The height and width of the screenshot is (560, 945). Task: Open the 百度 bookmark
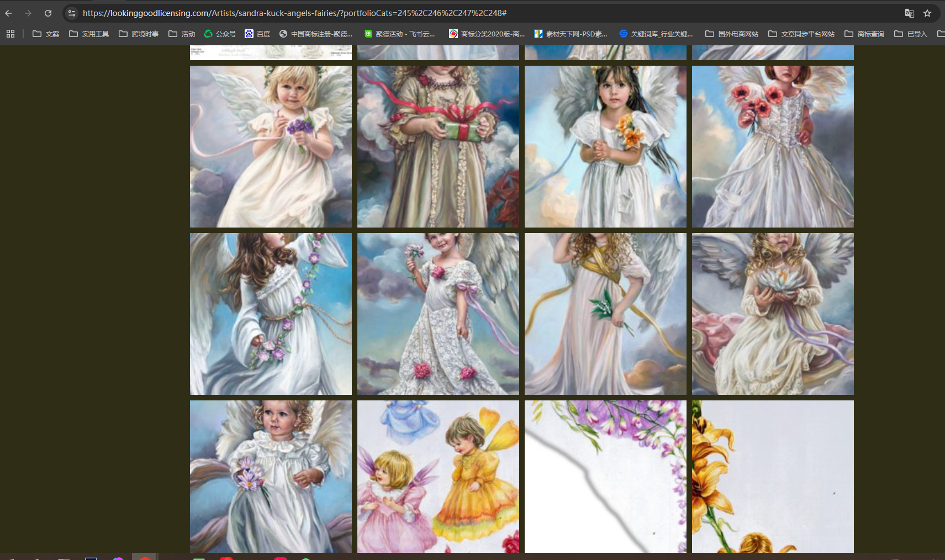[257, 34]
